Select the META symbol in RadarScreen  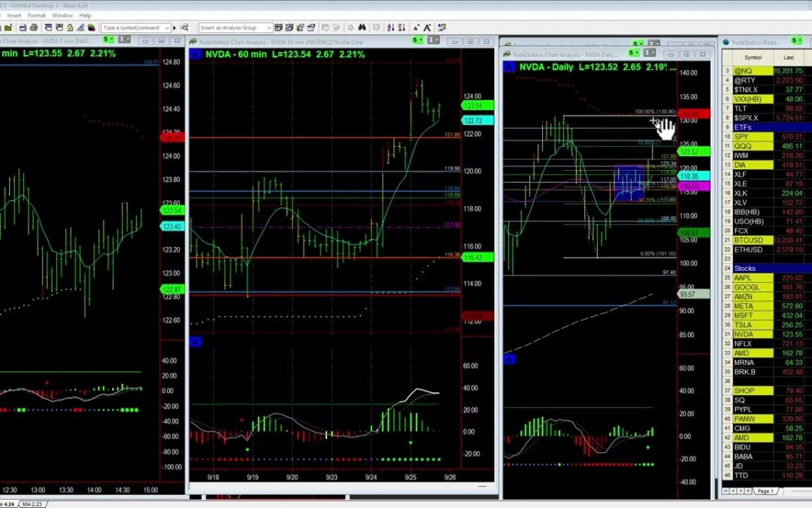(753, 306)
